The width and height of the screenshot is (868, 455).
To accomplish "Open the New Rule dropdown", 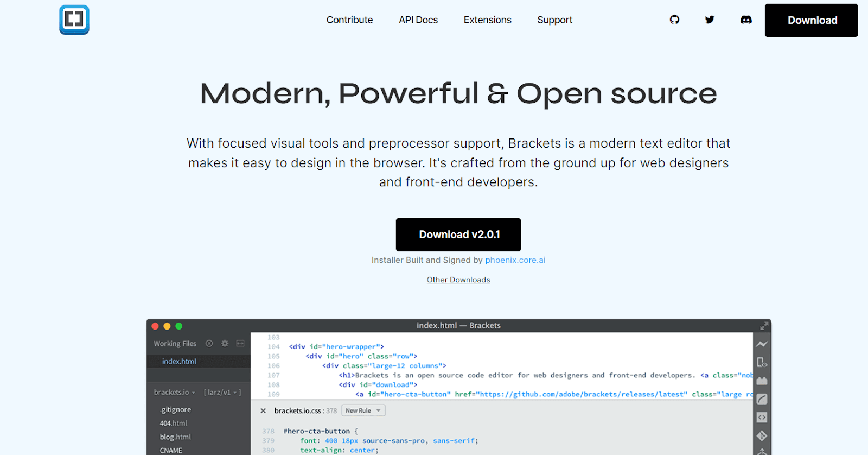I will pos(363,410).
